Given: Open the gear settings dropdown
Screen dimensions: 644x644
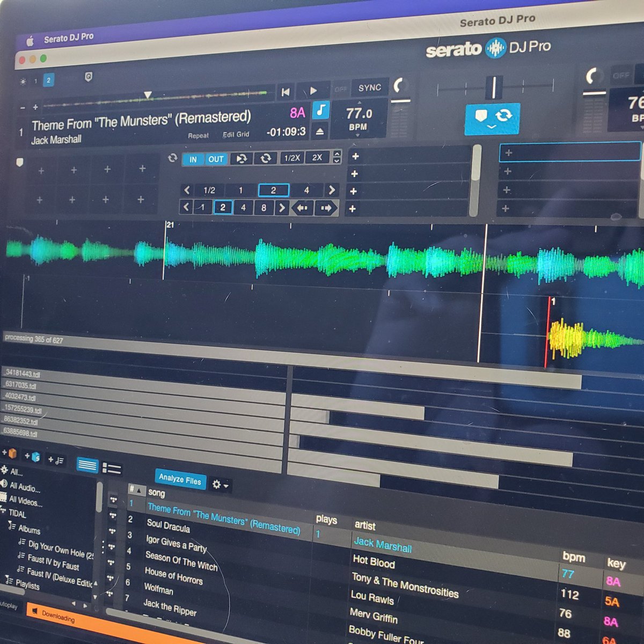Looking at the screenshot, I should pyautogui.click(x=220, y=485).
